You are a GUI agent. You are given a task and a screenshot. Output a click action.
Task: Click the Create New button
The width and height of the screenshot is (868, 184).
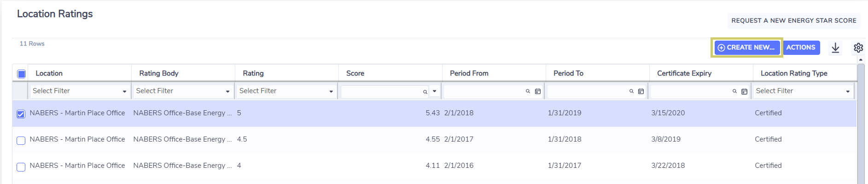(747, 47)
